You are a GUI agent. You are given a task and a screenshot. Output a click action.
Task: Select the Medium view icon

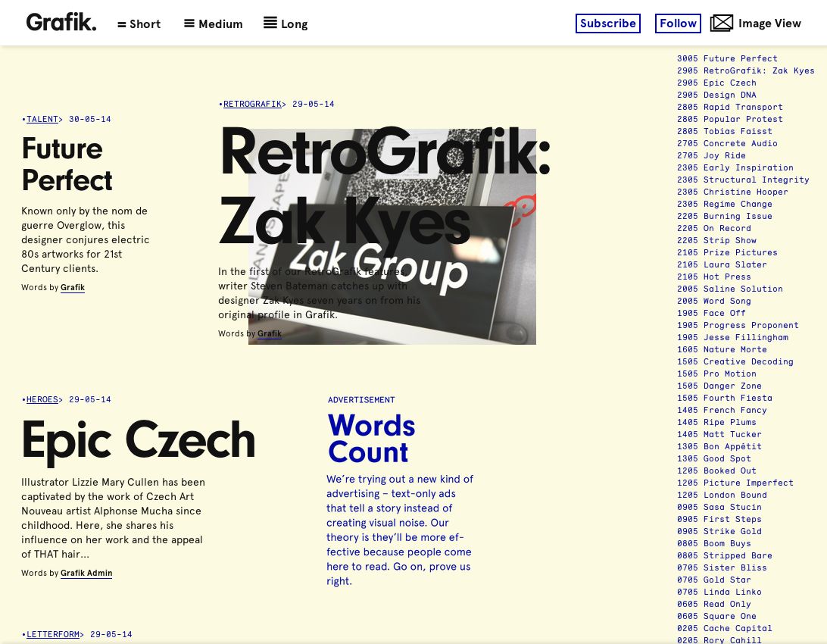point(189,23)
